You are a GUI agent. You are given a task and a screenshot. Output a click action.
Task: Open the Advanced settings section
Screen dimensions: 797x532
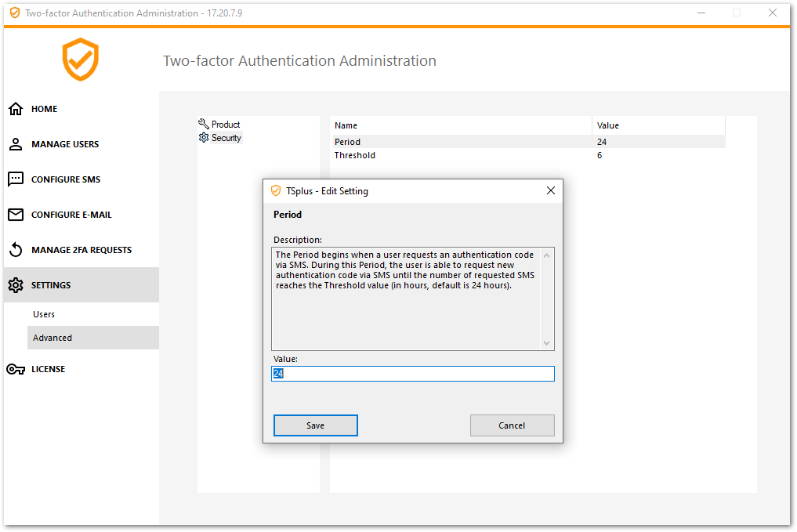[53, 337]
